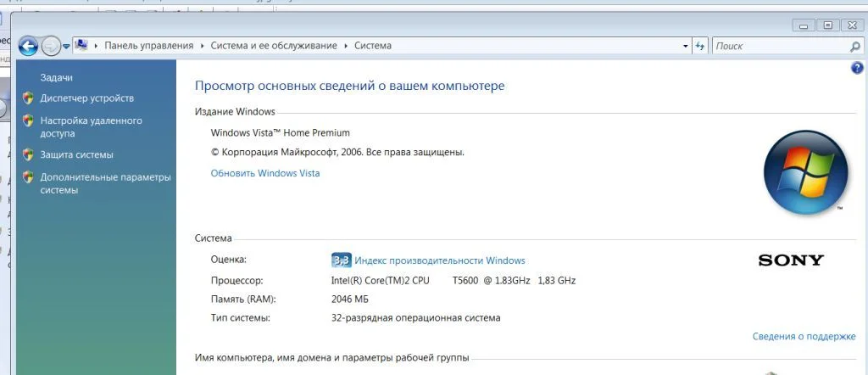This screenshot has width=868, height=375.
Task: Click the Задачи sidebar heading
Action: (56, 77)
